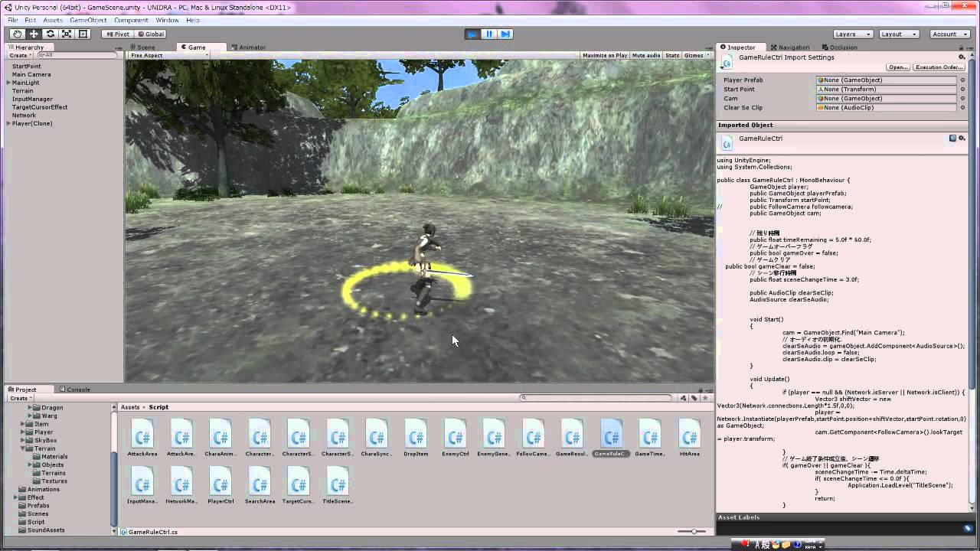The image size is (980, 551).
Task: Open Start Point object picker
Action: (962, 90)
